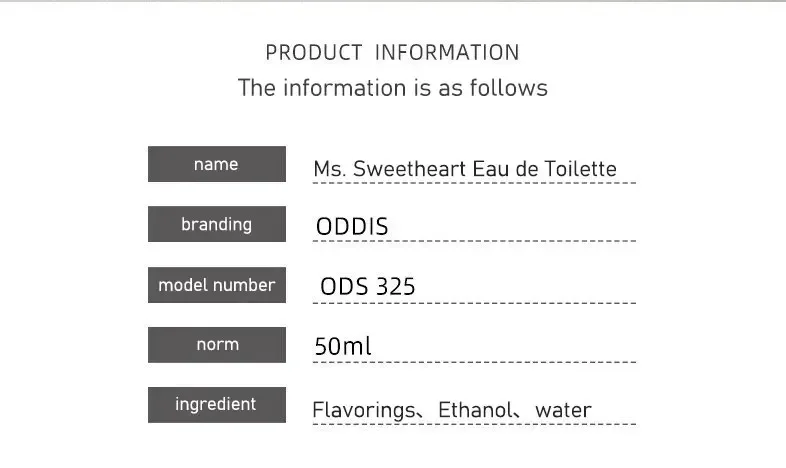This screenshot has width=786, height=468.
Task: Click "Ms." in the product name
Action: pyautogui.click(x=329, y=169)
